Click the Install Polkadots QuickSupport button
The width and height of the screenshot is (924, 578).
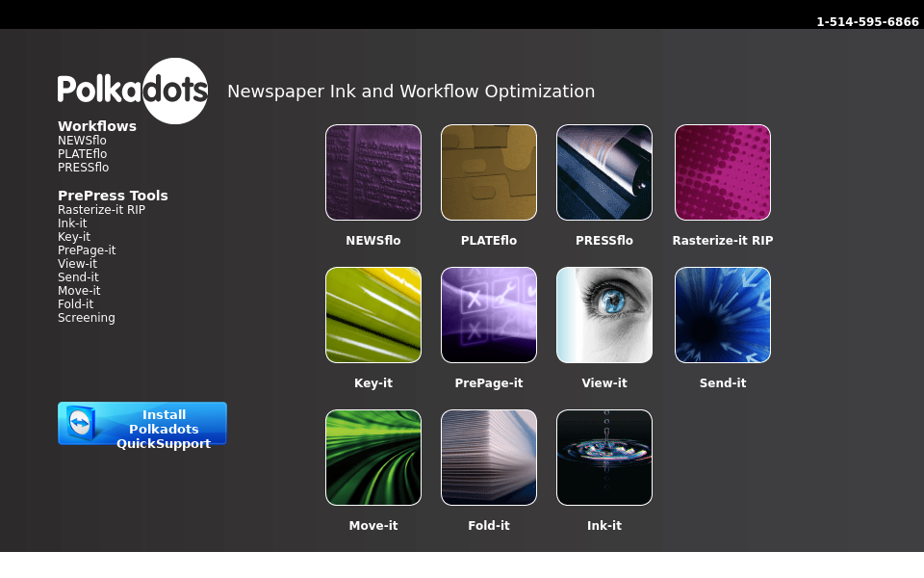[x=142, y=424]
